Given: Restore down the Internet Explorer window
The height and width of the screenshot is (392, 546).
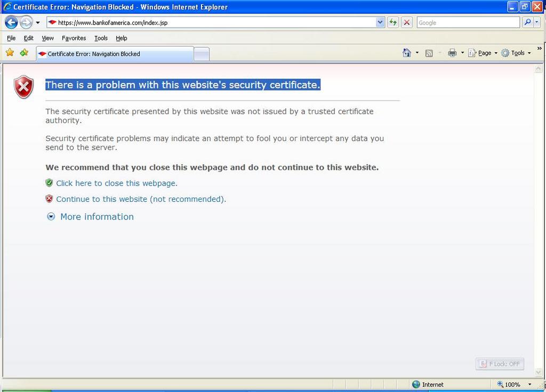Looking at the screenshot, I should pyautogui.click(x=525, y=6).
